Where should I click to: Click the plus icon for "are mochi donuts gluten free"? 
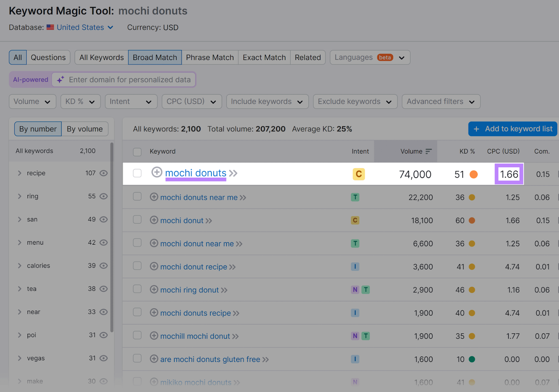[x=154, y=359]
